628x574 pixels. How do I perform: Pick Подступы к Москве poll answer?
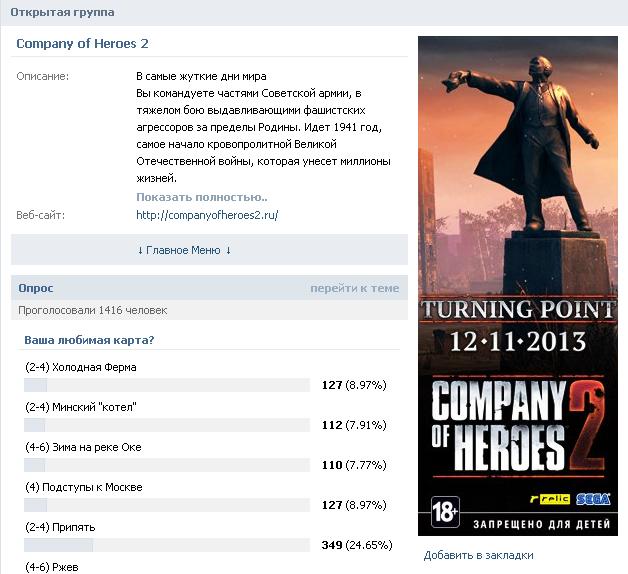[x=84, y=487]
